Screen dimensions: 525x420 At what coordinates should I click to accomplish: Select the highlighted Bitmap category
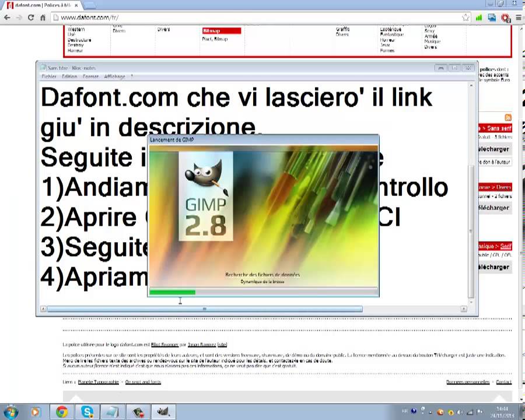221,31
